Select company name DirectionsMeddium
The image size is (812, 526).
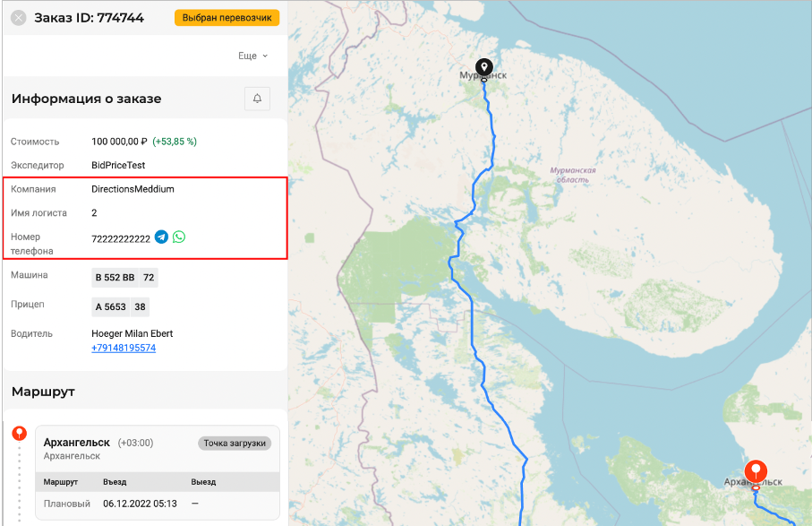pos(132,189)
